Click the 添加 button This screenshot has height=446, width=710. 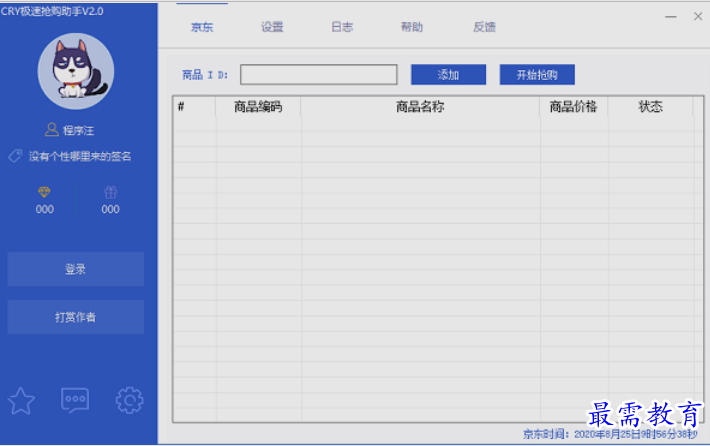[x=448, y=75]
